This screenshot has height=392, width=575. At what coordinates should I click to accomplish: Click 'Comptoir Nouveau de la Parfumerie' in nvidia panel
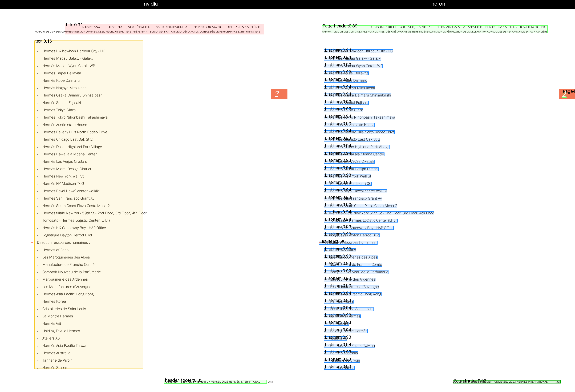71,272
